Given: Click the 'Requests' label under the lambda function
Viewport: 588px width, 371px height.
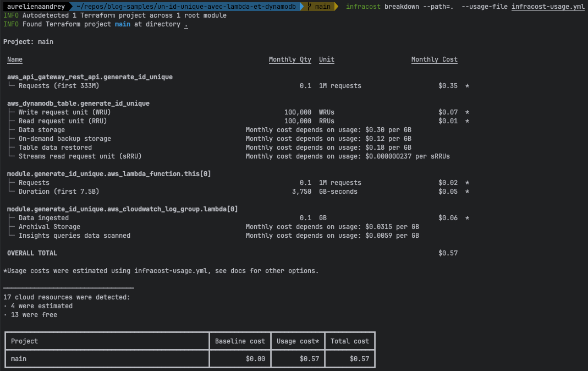Looking at the screenshot, I should (34, 183).
